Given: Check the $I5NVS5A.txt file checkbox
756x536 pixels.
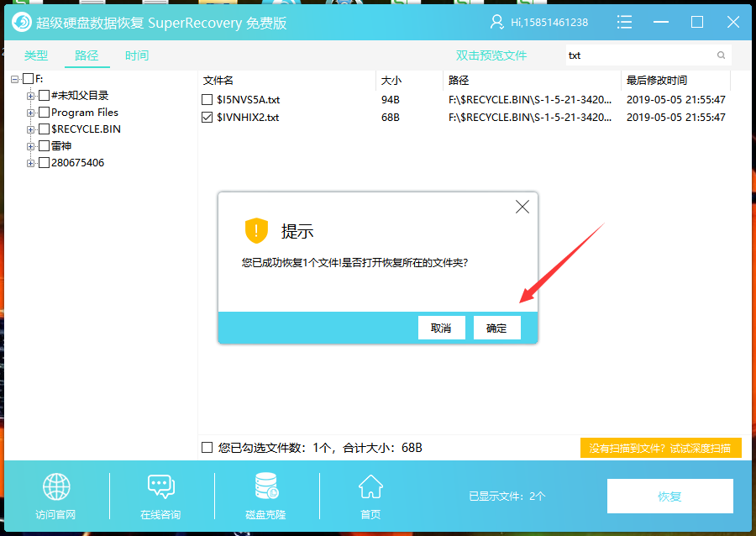Looking at the screenshot, I should click(x=207, y=100).
